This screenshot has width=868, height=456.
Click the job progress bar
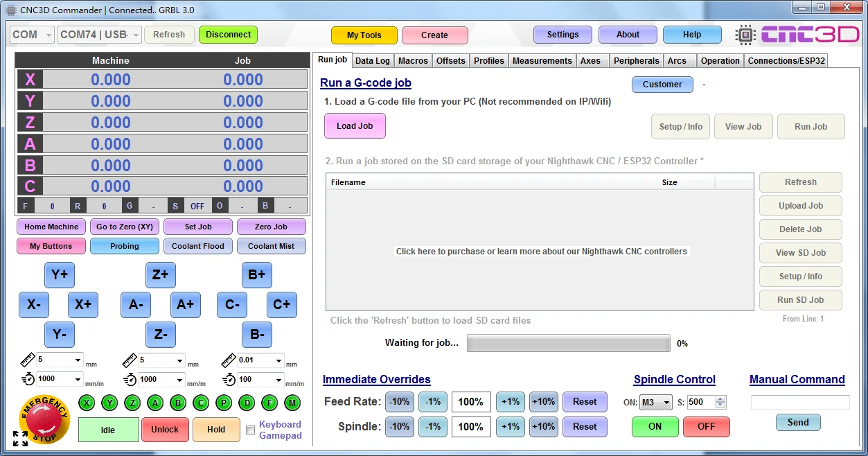click(569, 343)
